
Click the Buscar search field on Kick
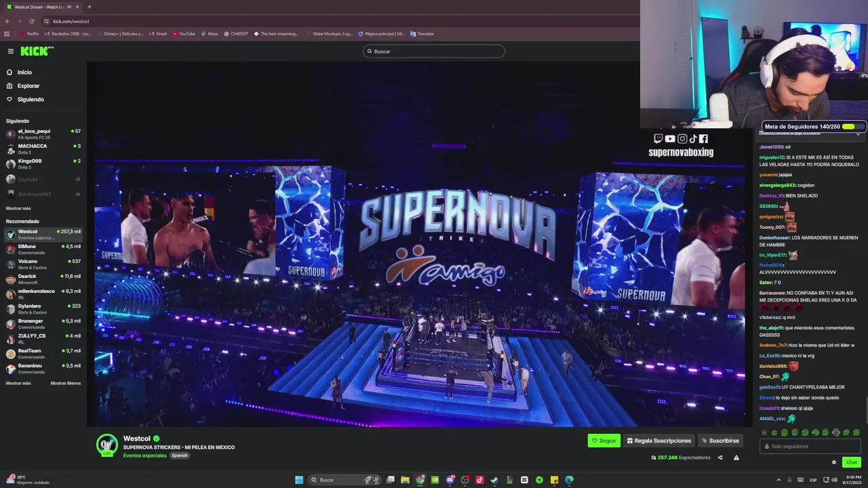coord(434,52)
